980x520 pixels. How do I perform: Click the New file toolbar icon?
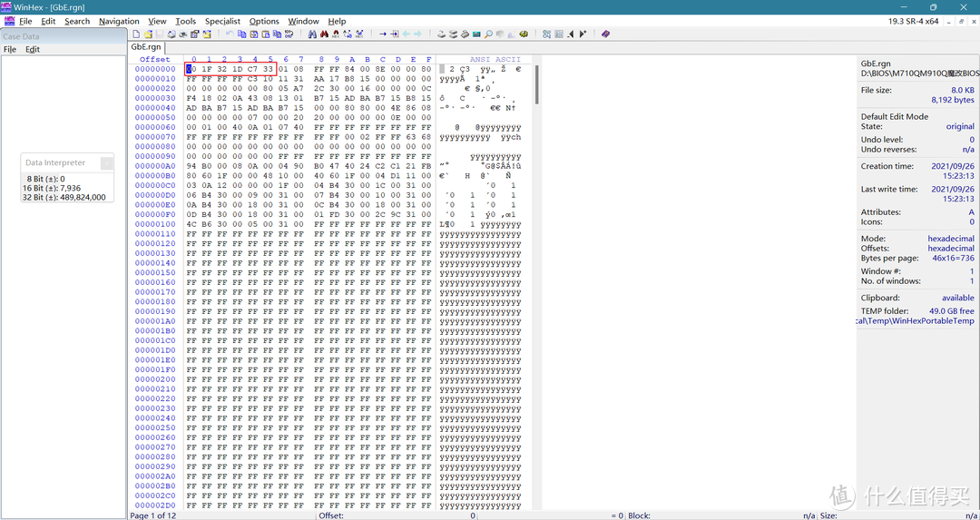click(136, 34)
